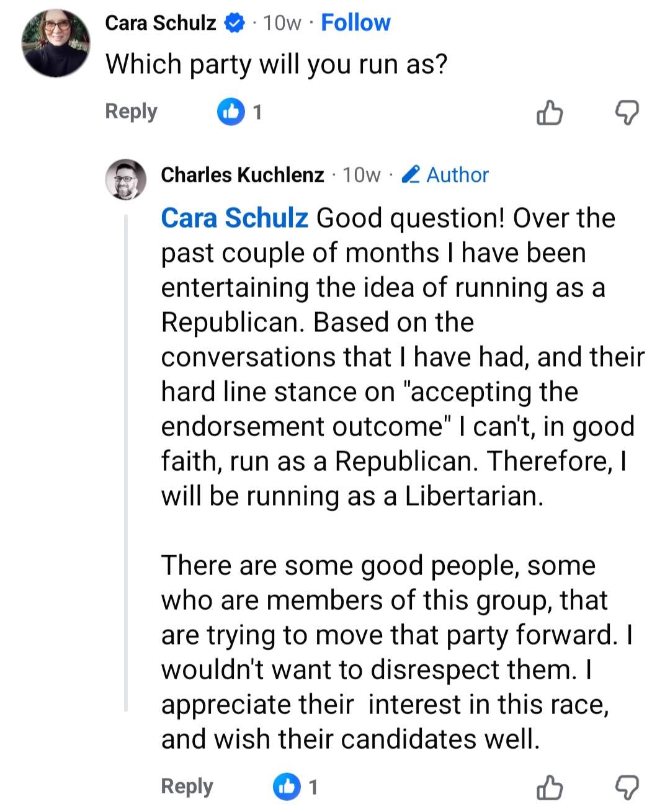
Task: Click the pencil Author badge icon
Action: tap(411, 175)
